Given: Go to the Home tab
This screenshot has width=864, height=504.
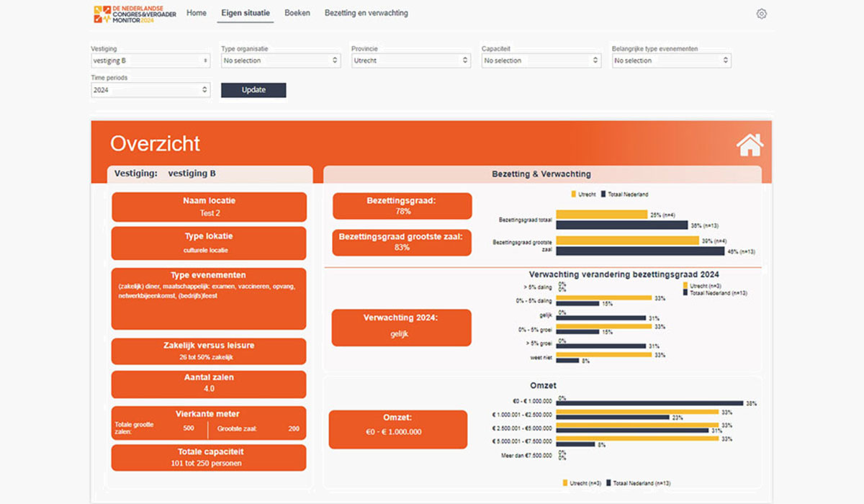Looking at the screenshot, I should pyautogui.click(x=197, y=13).
